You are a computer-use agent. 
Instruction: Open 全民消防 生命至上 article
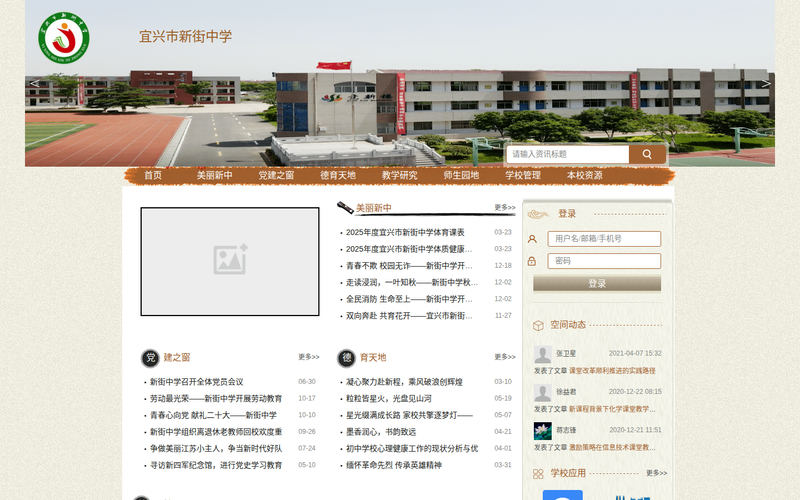tap(409, 299)
